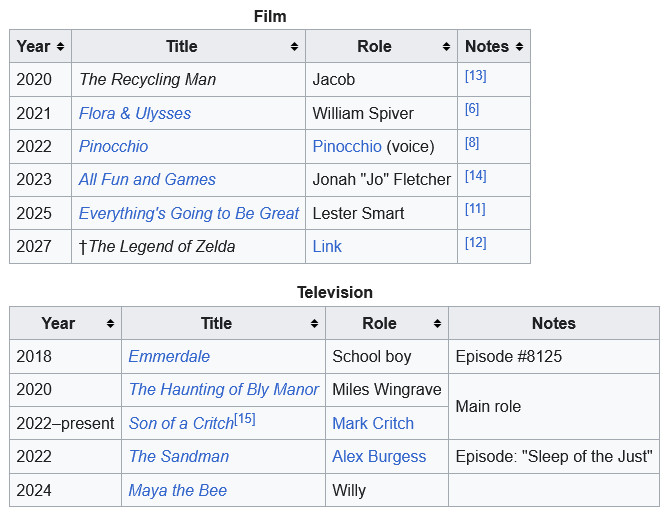Sort Television table by Title arrows

(314, 323)
